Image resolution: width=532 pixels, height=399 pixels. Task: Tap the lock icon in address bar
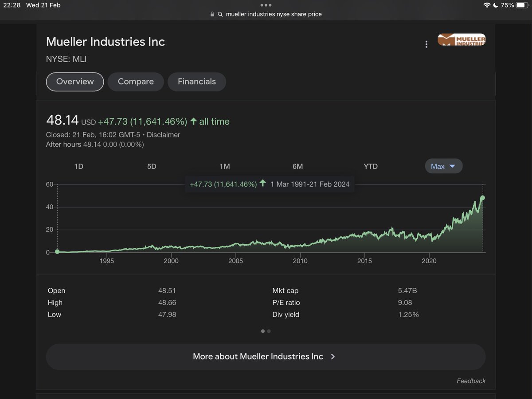click(x=212, y=14)
